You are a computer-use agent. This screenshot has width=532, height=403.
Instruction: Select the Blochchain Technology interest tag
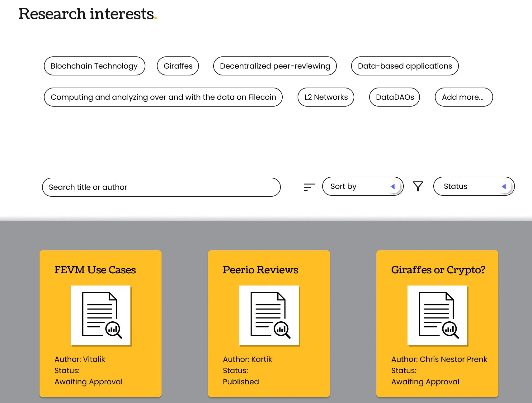point(94,66)
